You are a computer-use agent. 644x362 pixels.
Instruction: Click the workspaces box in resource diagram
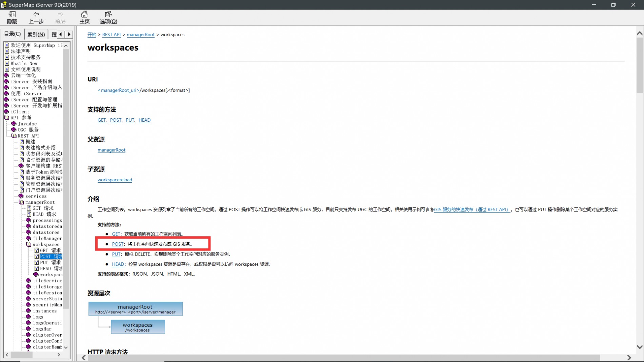[138, 327]
